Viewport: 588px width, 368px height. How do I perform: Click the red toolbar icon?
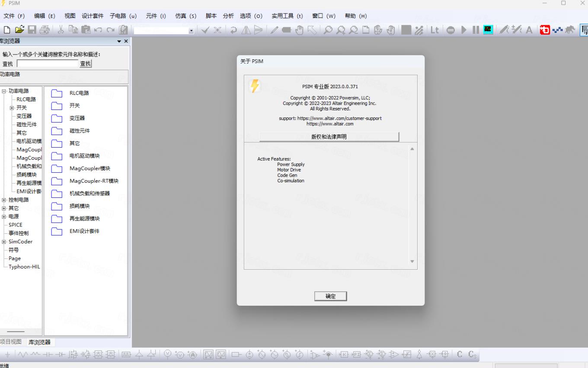[545, 30]
